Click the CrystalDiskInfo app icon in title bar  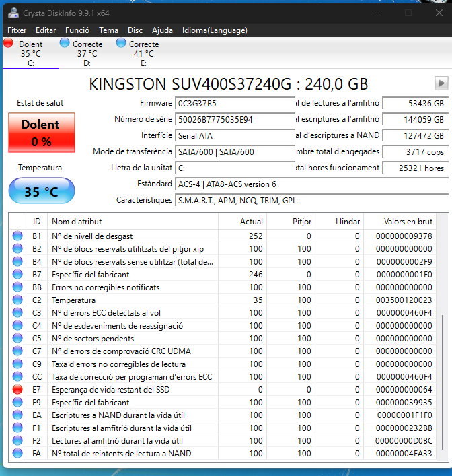tap(13, 13)
